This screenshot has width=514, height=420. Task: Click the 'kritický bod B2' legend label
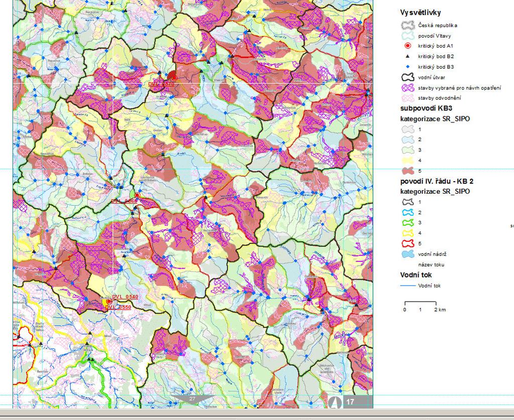pyautogui.click(x=436, y=56)
